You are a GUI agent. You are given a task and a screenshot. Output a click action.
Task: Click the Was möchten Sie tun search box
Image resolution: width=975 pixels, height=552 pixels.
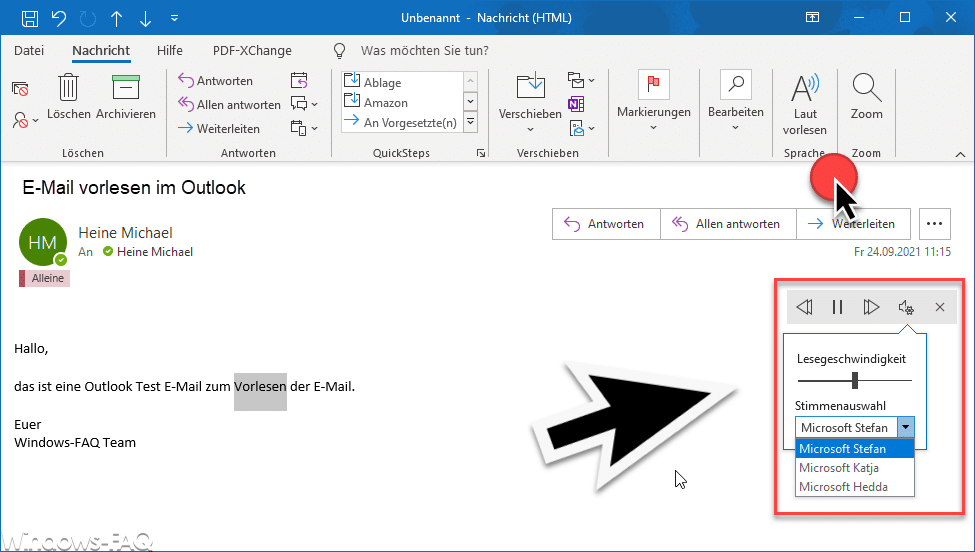point(425,50)
